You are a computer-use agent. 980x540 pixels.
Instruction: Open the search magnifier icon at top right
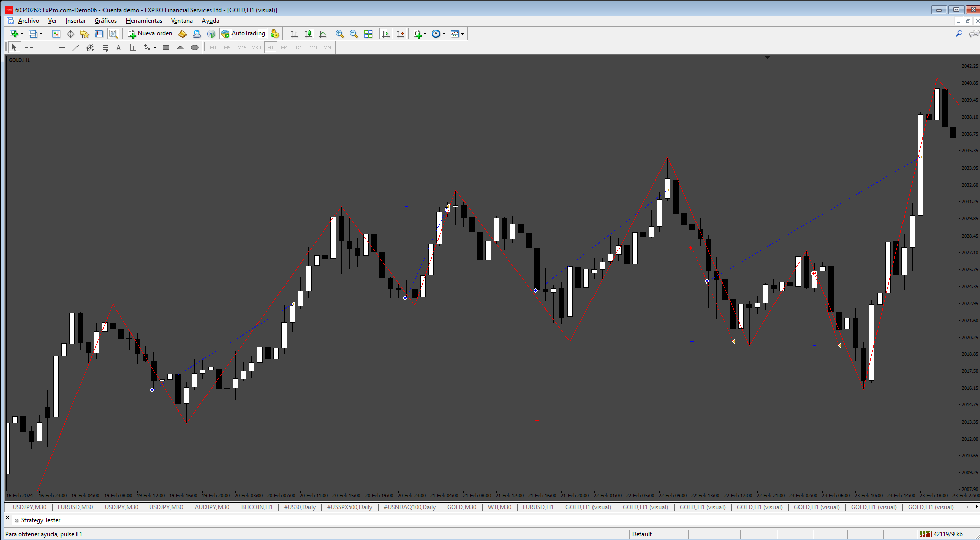pyautogui.click(x=959, y=34)
